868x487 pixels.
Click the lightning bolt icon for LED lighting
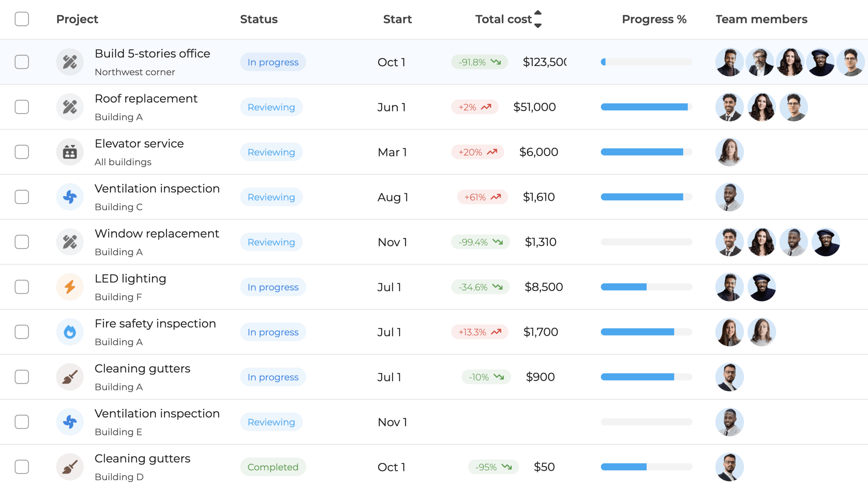click(x=70, y=287)
